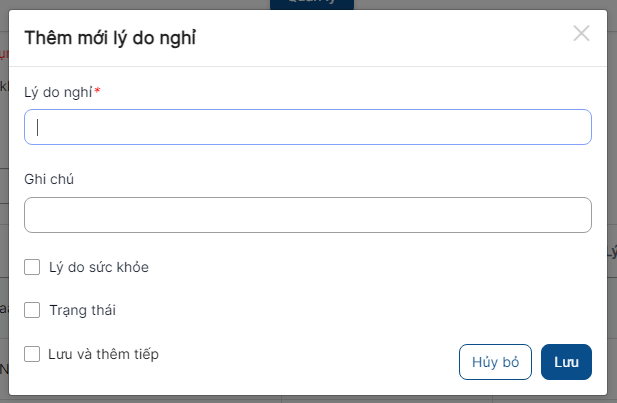
Task: Click the Ghi chú field label
Action: 50,179
